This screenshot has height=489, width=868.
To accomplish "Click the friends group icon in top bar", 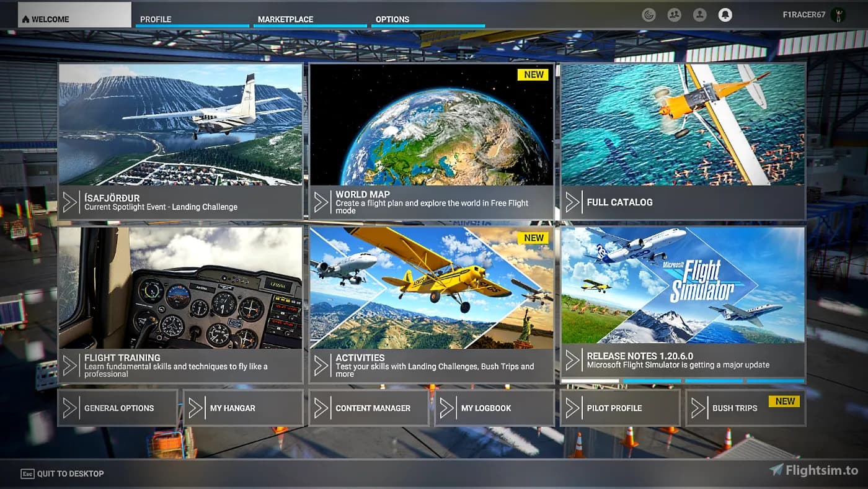I will [x=674, y=15].
